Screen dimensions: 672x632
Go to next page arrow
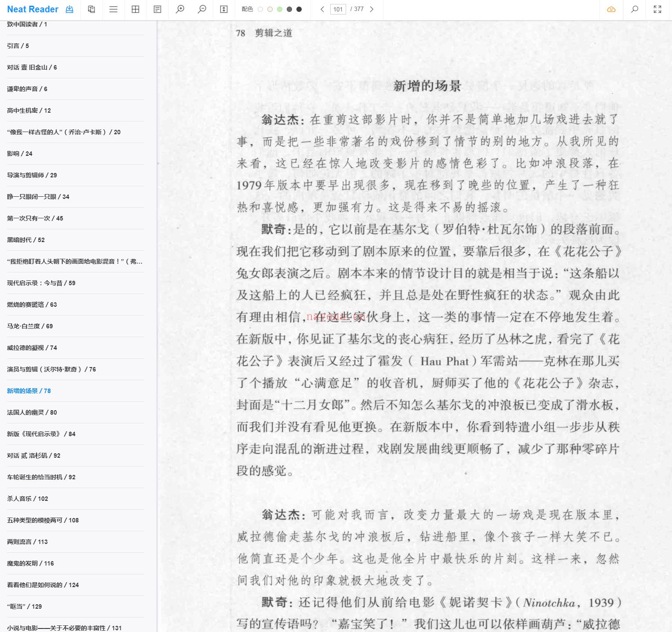pos(372,9)
